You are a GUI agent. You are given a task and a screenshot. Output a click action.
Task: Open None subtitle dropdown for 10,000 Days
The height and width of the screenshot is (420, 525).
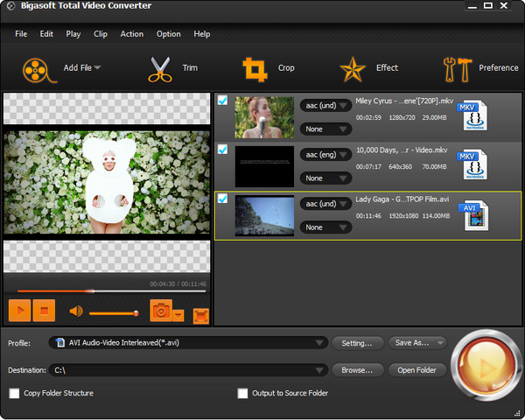point(325,178)
